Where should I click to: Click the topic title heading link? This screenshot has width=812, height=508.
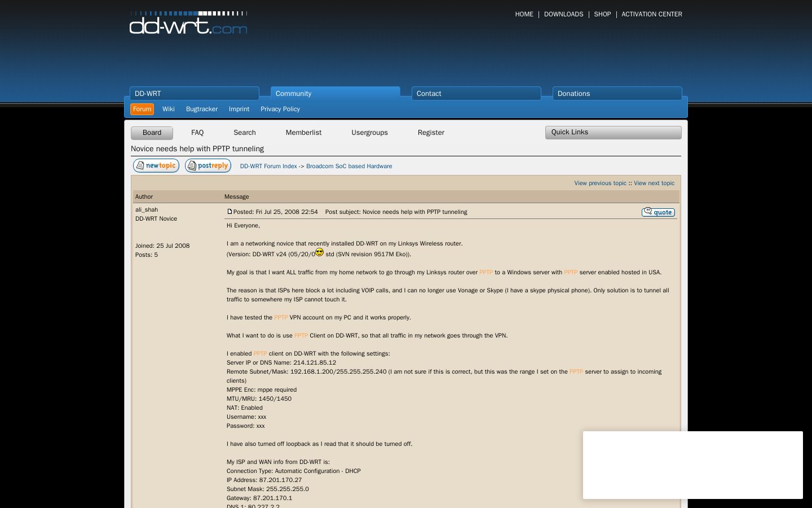tap(197, 148)
